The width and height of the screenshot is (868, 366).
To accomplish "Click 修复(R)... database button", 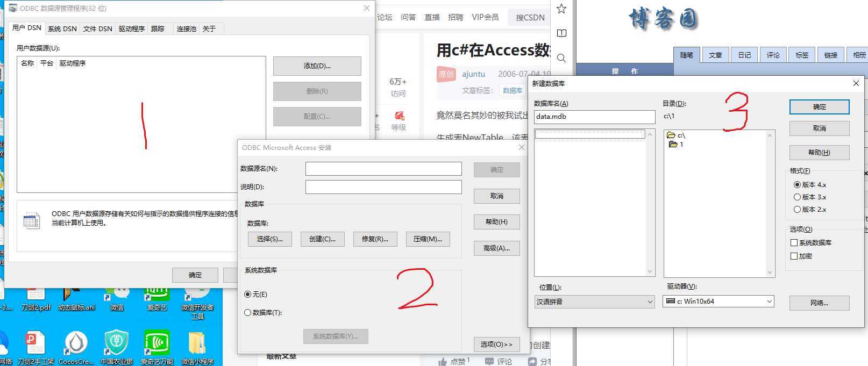I will point(375,239).
